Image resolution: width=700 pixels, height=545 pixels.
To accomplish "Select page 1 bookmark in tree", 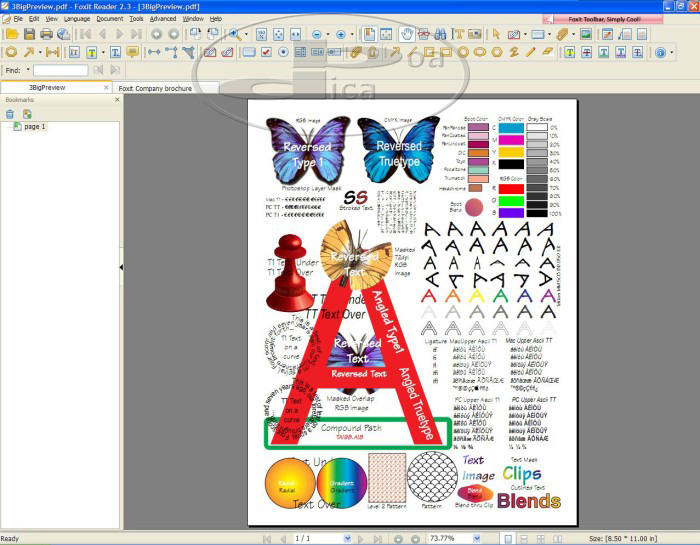I will point(35,127).
